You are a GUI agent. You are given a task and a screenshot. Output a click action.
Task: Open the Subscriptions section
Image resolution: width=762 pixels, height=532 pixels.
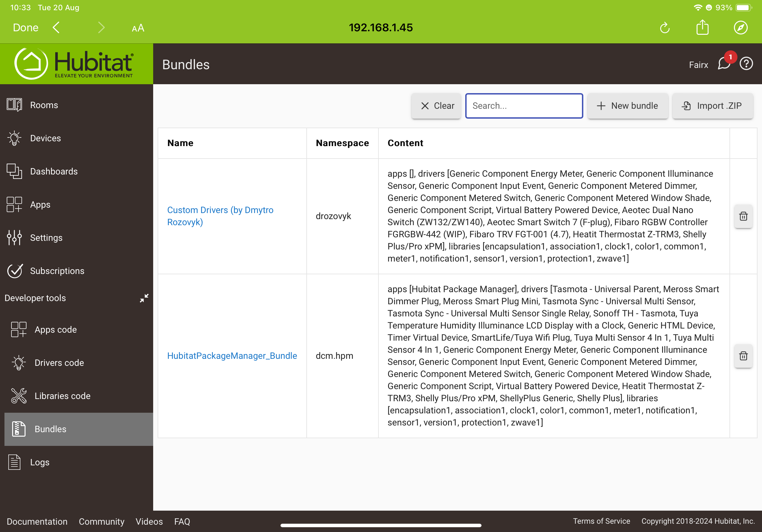pos(57,271)
